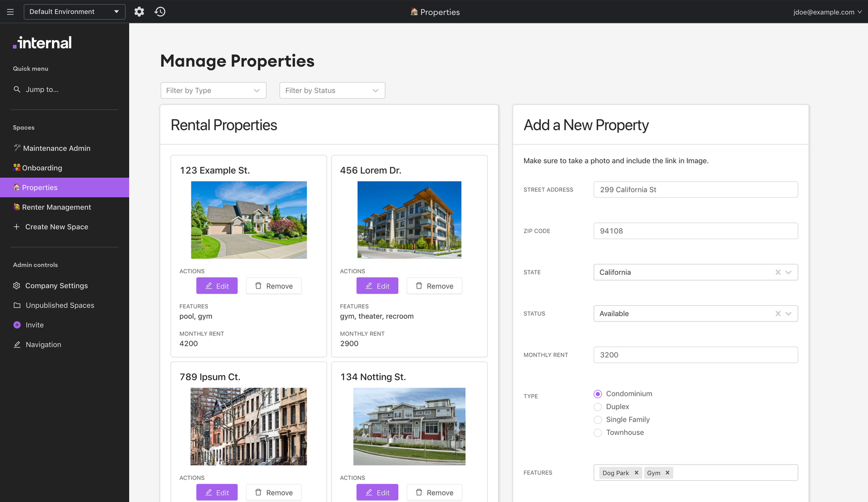Remove the 456 Lorem Dr. property
This screenshot has height=502, width=868.
(435, 286)
